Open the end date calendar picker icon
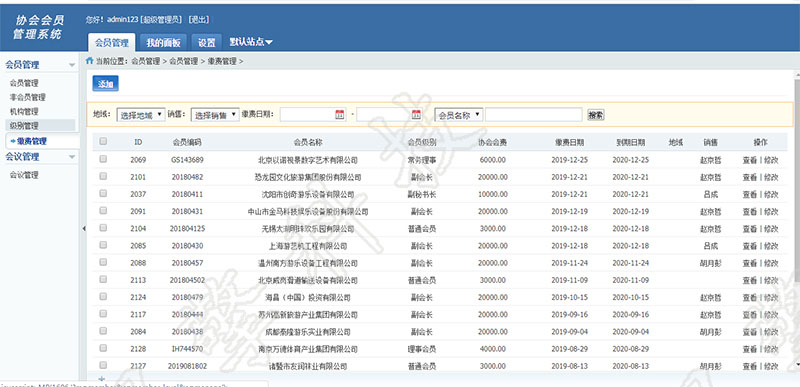800x387 pixels. click(416, 114)
